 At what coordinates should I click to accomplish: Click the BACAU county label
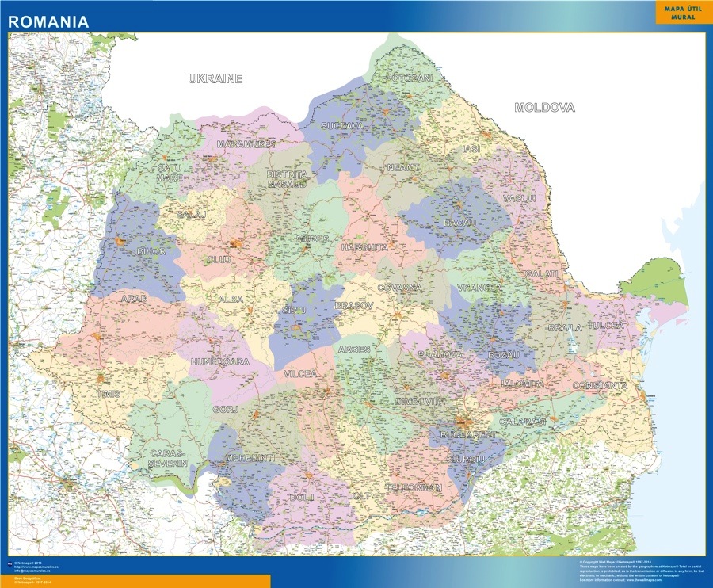pos(459,223)
